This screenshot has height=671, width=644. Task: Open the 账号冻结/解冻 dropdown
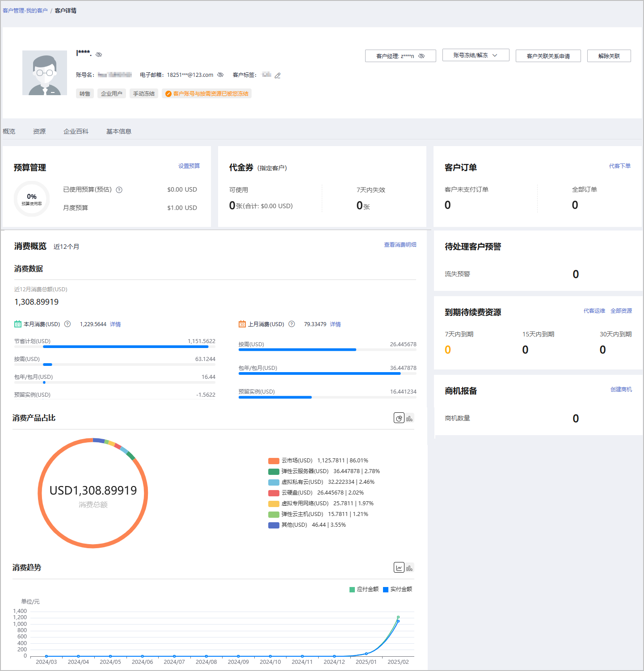[x=476, y=55]
